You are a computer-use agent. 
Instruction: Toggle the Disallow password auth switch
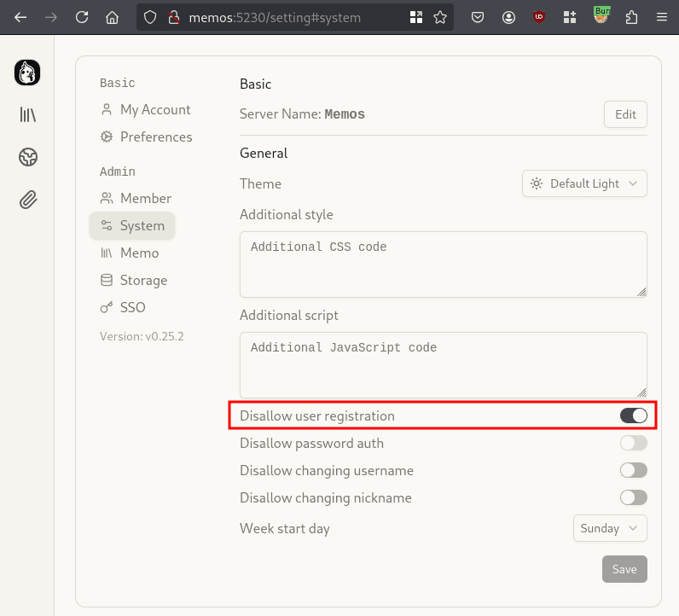(633, 443)
